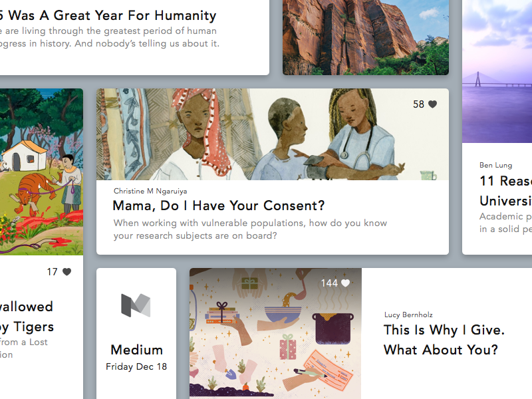Image resolution: width=532 pixels, height=399 pixels.
Task: Open the "Swallowed by Tigers" headline
Action: pyautogui.click(x=27, y=317)
